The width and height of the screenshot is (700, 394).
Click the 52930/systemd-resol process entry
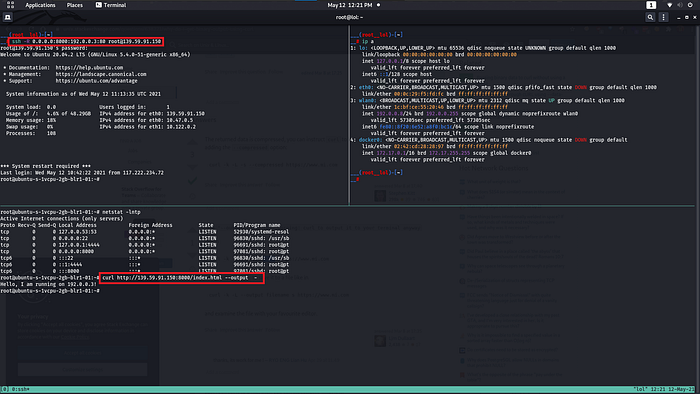point(261,232)
